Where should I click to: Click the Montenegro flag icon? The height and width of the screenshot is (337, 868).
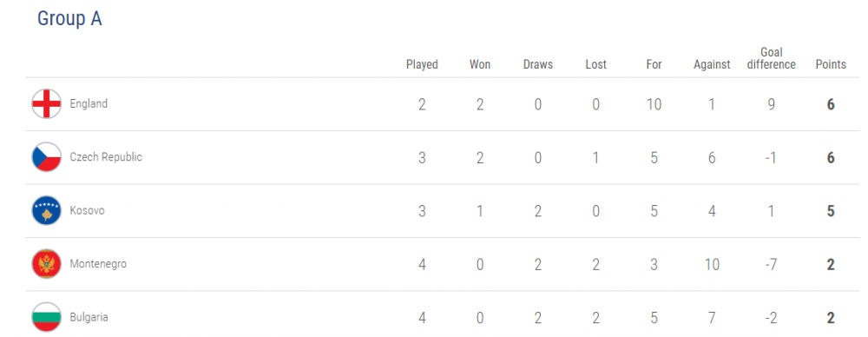(x=47, y=264)
